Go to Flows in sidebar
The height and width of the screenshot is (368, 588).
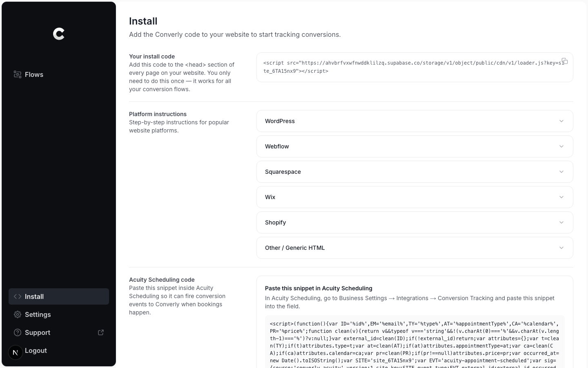click(59, 74)
